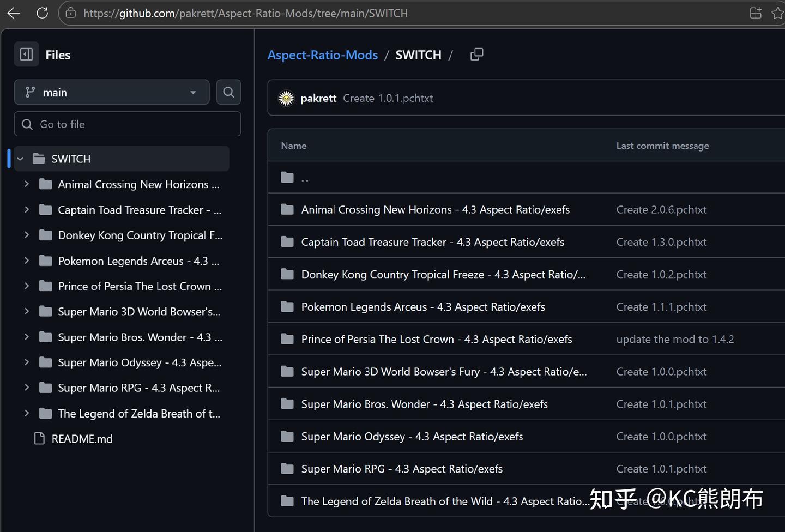Go back with the browser back arrow
This screenshot has width=785, height=532.
pyautogui.click(x=14, y=13)
